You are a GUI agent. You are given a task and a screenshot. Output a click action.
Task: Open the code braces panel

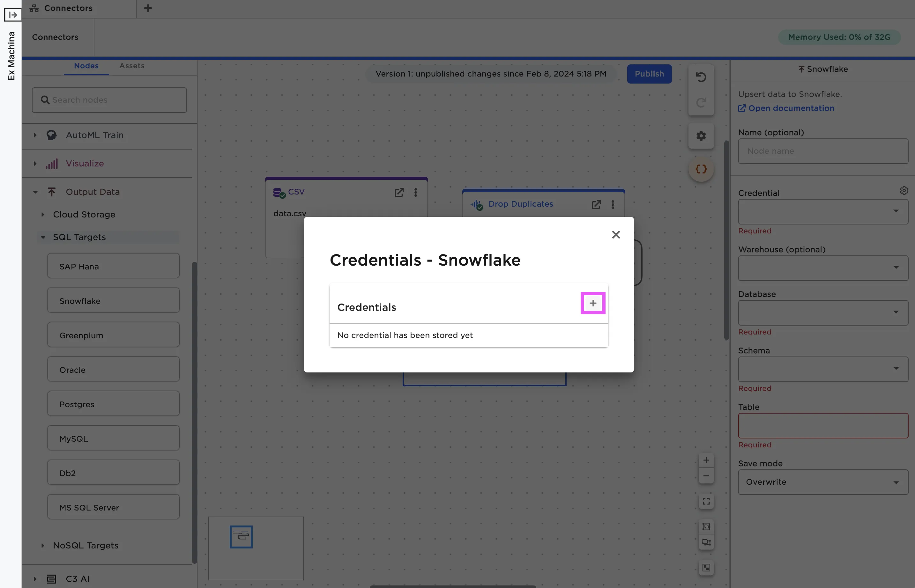coord(701,169)
